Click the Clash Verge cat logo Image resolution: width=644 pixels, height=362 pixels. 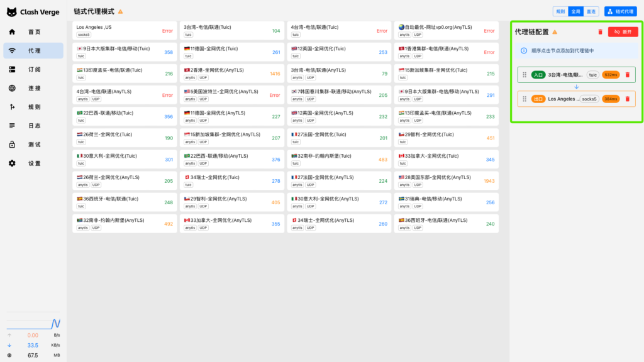coord(11,12)
